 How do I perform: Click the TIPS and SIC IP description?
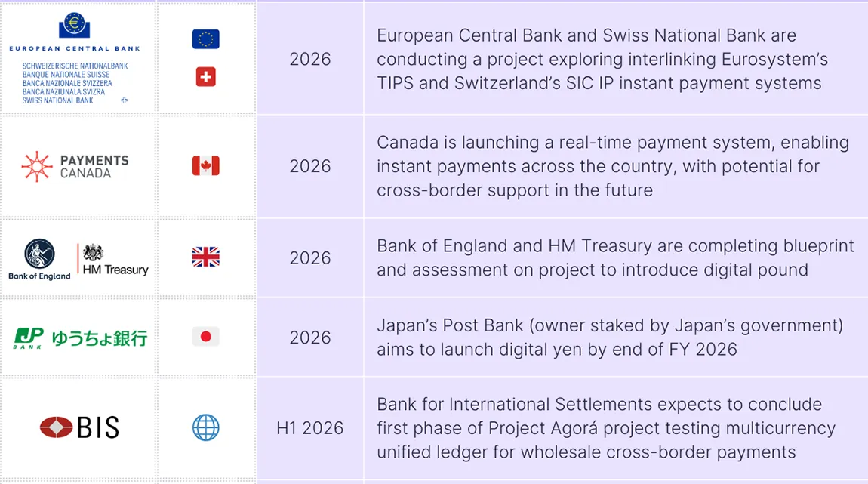pyautogui.click(x=602, y=59)
